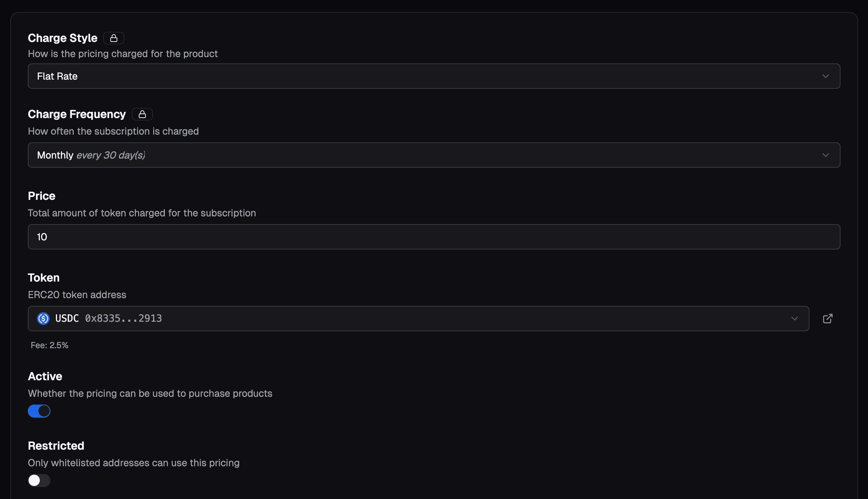Click the chevron on the Monthly frequency selector

click(x=826, y=155)
